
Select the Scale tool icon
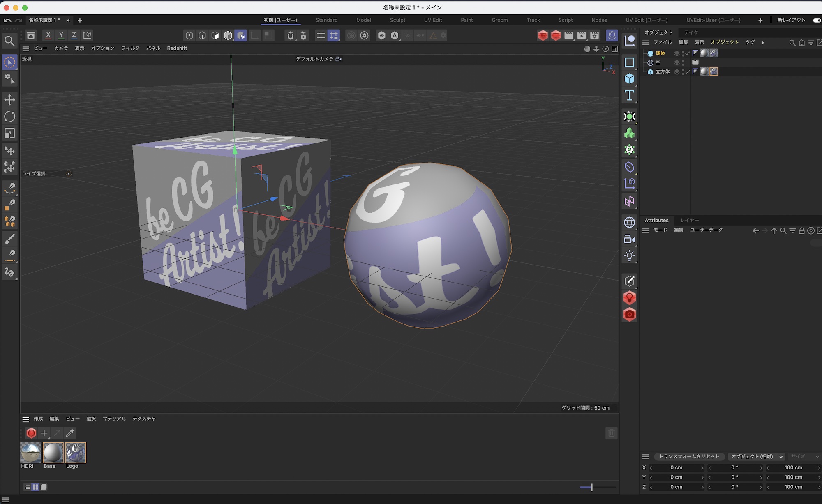click(x=9, y=133)
